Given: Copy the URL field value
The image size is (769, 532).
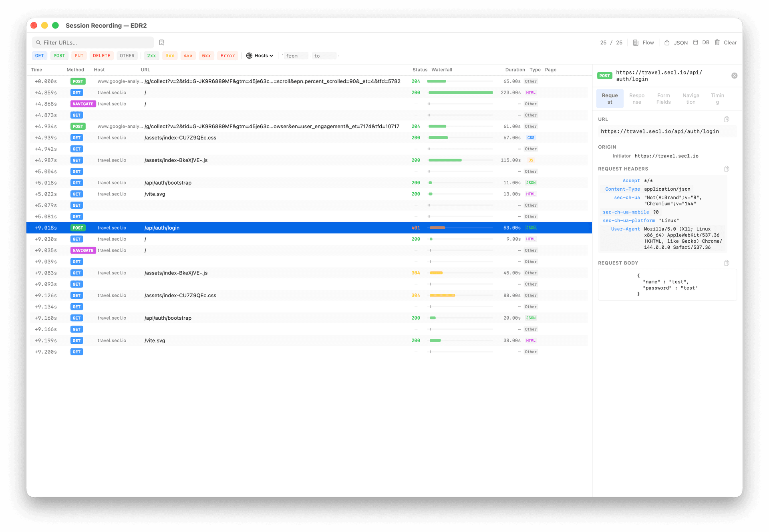Looking at the screenshot, I should (727, 119).
